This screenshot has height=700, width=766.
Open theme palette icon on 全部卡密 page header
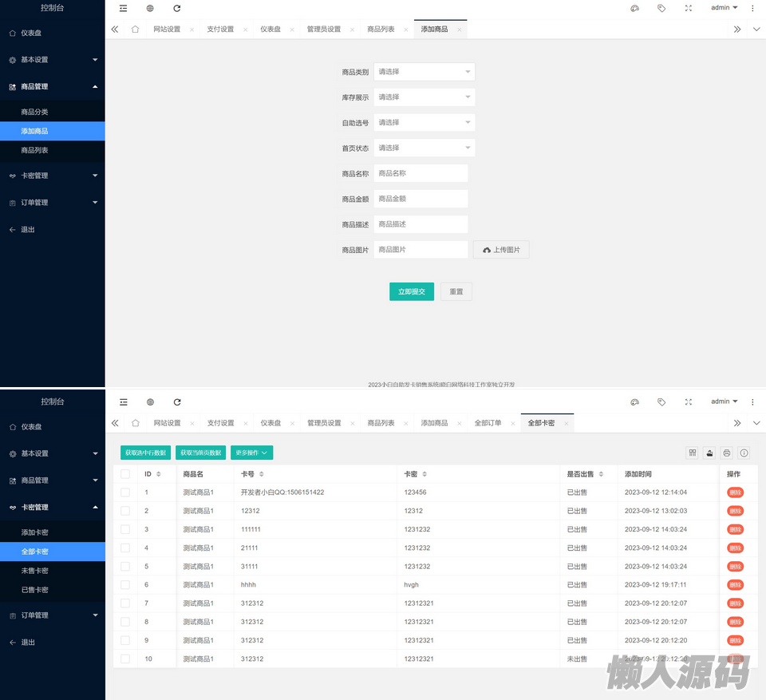[x=634, y=401]
